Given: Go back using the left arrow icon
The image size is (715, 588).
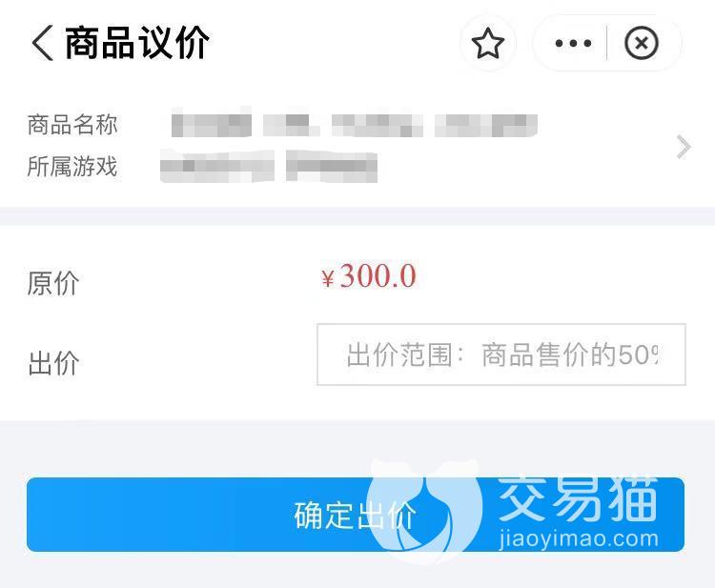Looking at the screenshot, I should coord(42,43).
